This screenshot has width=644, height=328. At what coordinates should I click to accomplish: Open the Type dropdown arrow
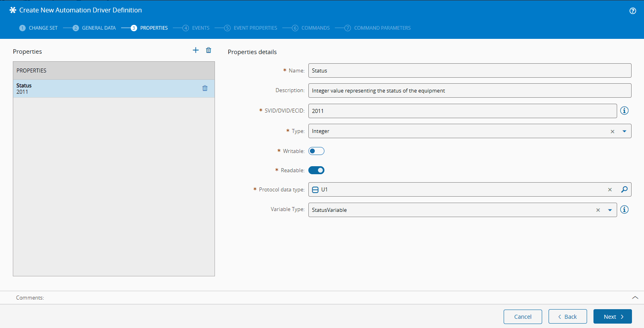click(624, 131)
